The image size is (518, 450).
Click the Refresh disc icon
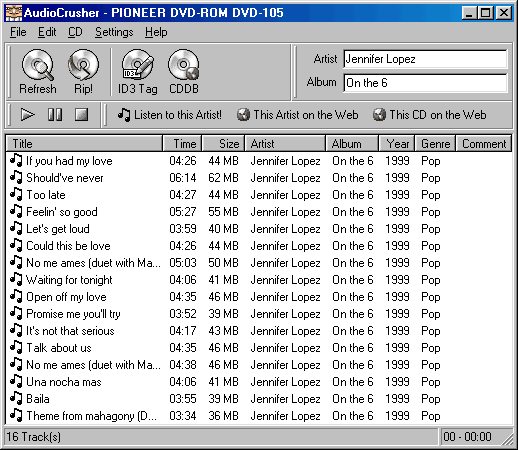point(37,65)
